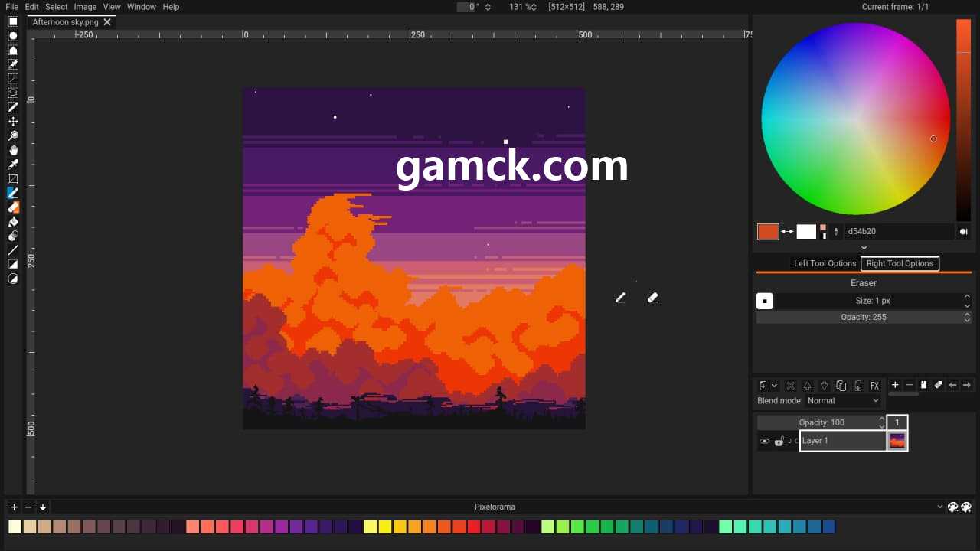Image resolution: width=980 pixels, height=551 pixels.
Task: Select the Eraser tool in toolbar
Action: 13,207
